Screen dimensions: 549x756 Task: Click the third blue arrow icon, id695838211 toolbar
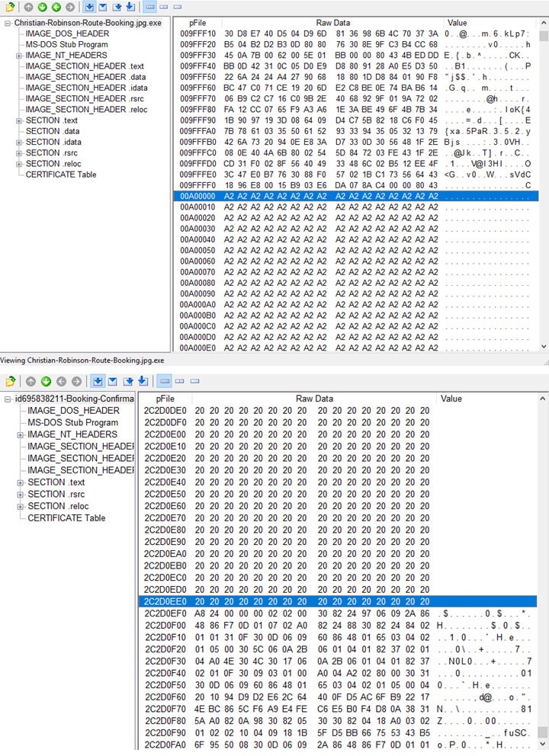point(128,381)
